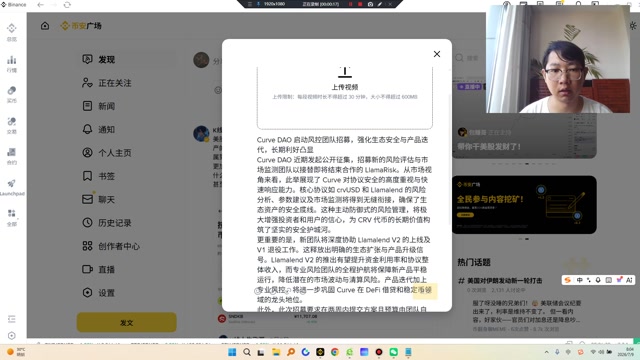Close the post editor dialog
The width and height of the screenshot is (640, 360).
(x=437, y=54)
